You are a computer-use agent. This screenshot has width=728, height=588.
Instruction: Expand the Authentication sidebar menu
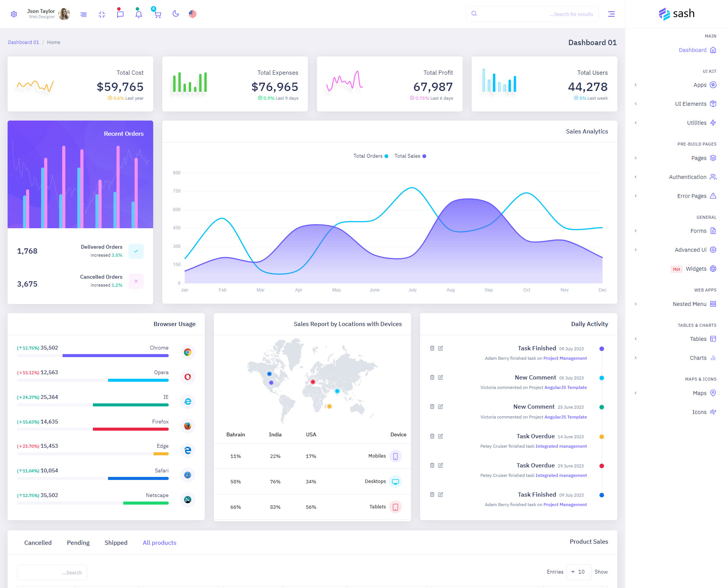[x=687, y=177]
